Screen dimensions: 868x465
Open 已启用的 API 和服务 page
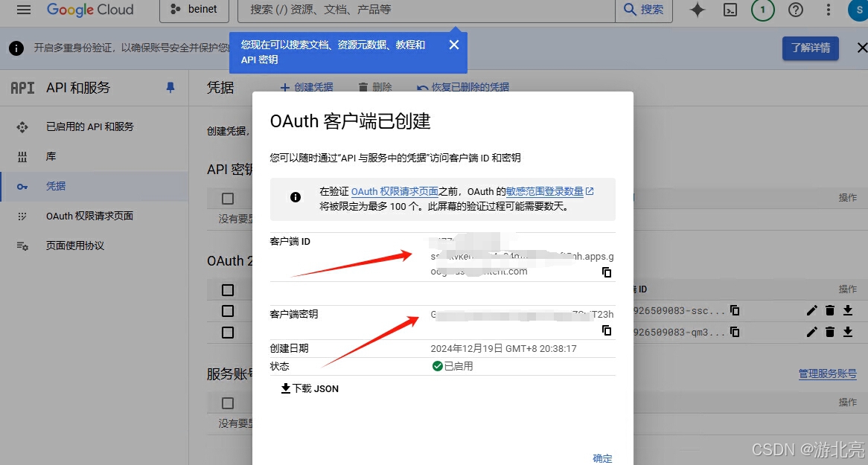point(95,126)
